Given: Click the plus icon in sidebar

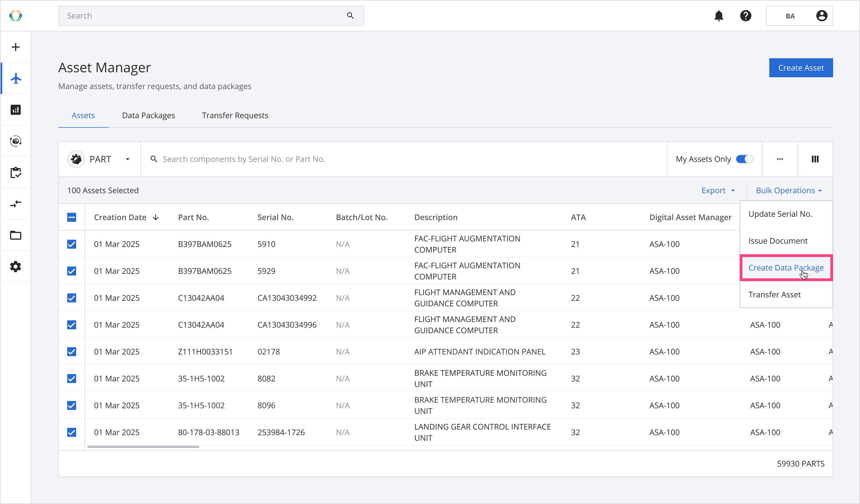Looking at the screenshot, I should (16, 47).
